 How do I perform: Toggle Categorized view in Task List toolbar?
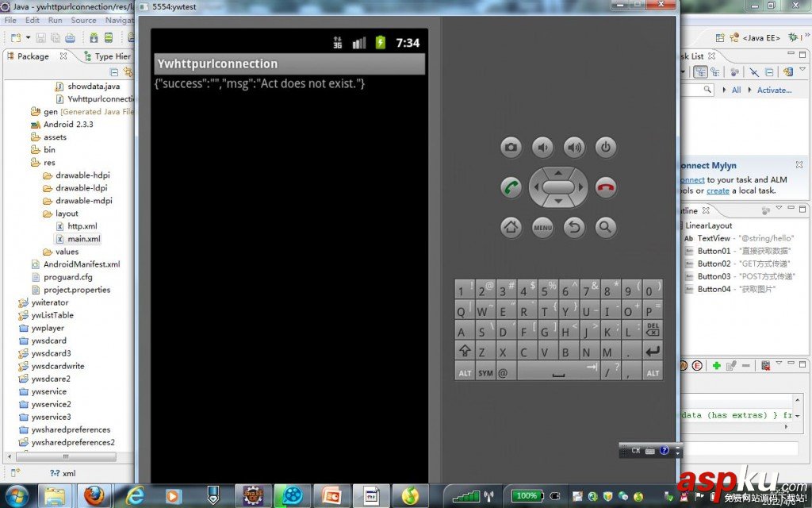coord(701,72)
